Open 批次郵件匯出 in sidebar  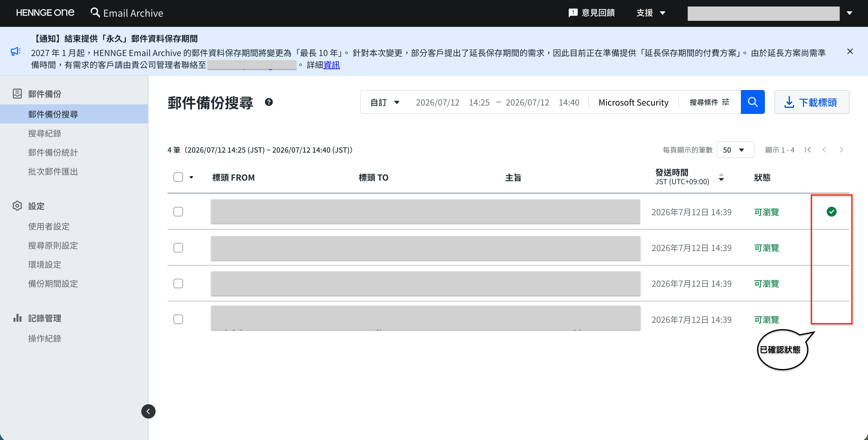[x=53, y=171]
